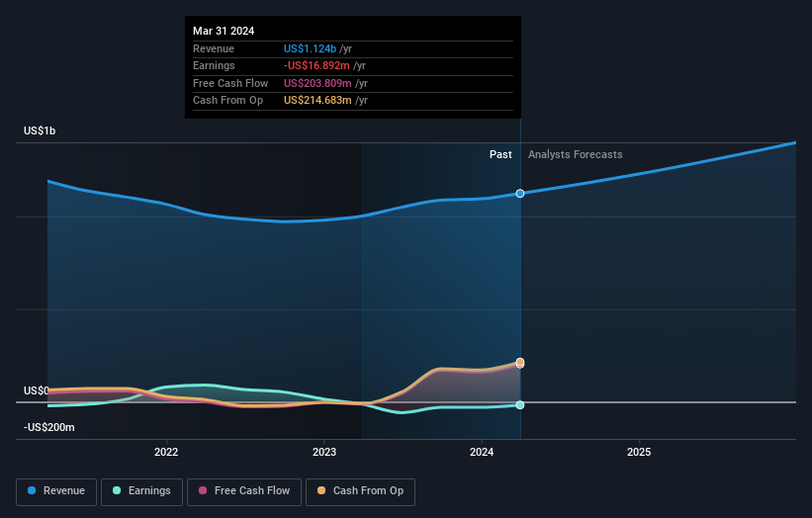This screenshot has width=812, height=518.
Task: Toggle the Free Cash Flow legend button
Action: tap(244, 491)
